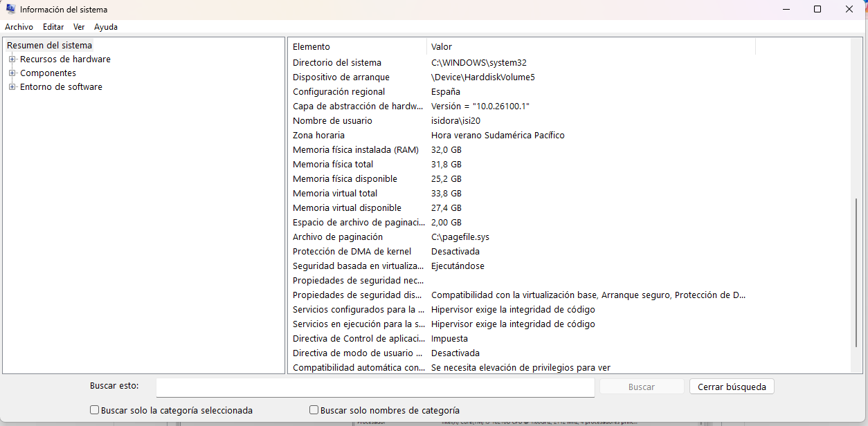Open the Editar menu
Image resolution: width=868 pixels, height=426 pixels.
click(53, 27)
